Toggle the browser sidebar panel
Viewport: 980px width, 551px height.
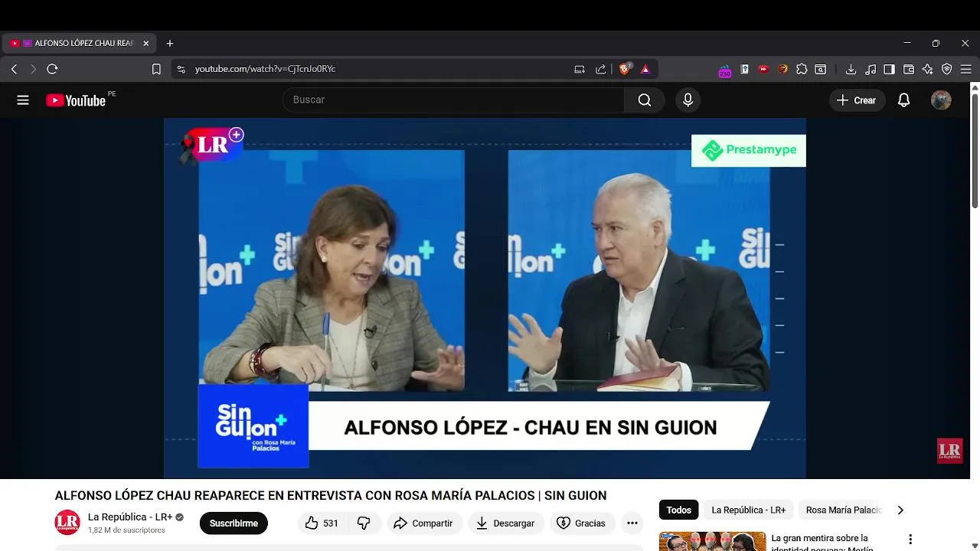pos(889,69)
